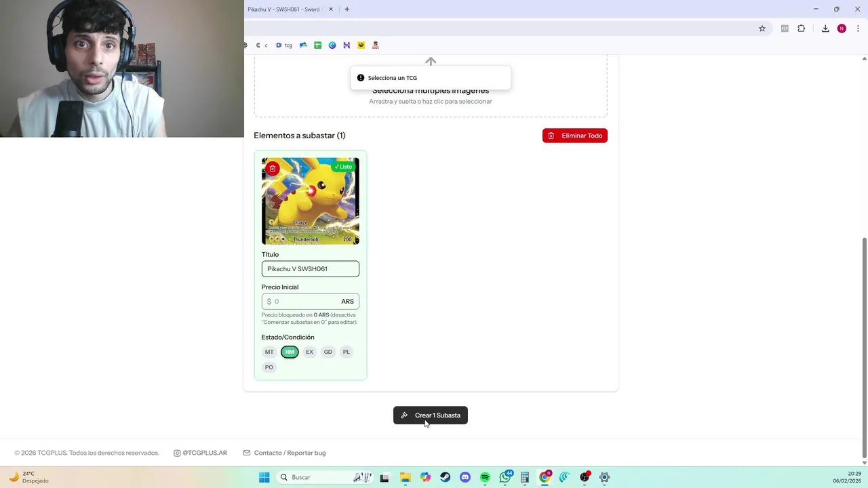Screen dimensions: 868x488
Task: Open the Windows Start menu
Action: click(x=264, y=477)
